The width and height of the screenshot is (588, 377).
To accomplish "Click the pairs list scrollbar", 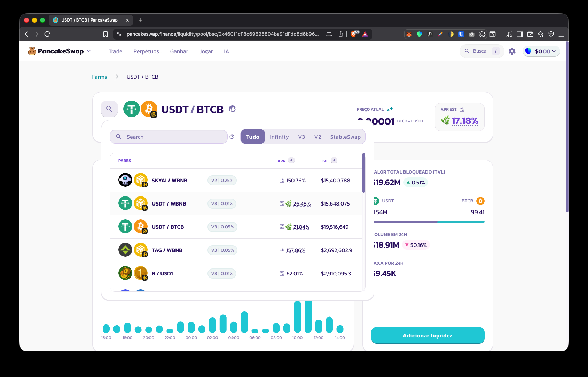I will pyautogui.click(x=364, y=173).
